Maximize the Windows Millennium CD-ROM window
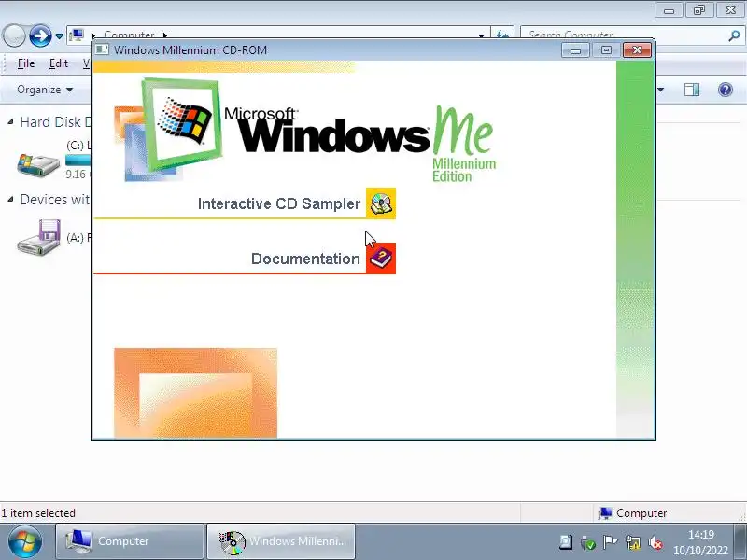Screen dimensions: 747x560 pyautogui.click(x=606, y=50)
